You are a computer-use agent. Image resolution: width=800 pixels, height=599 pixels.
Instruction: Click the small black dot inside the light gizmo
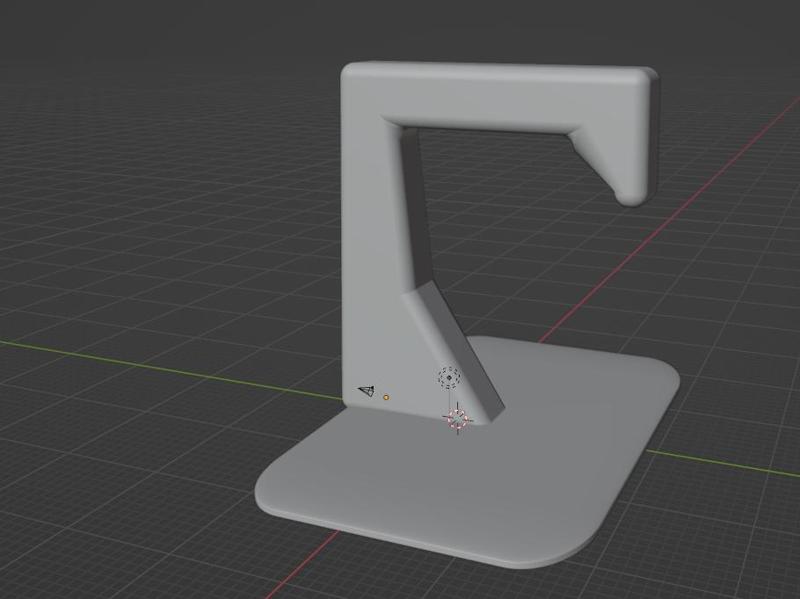click(x=448, y=377)
